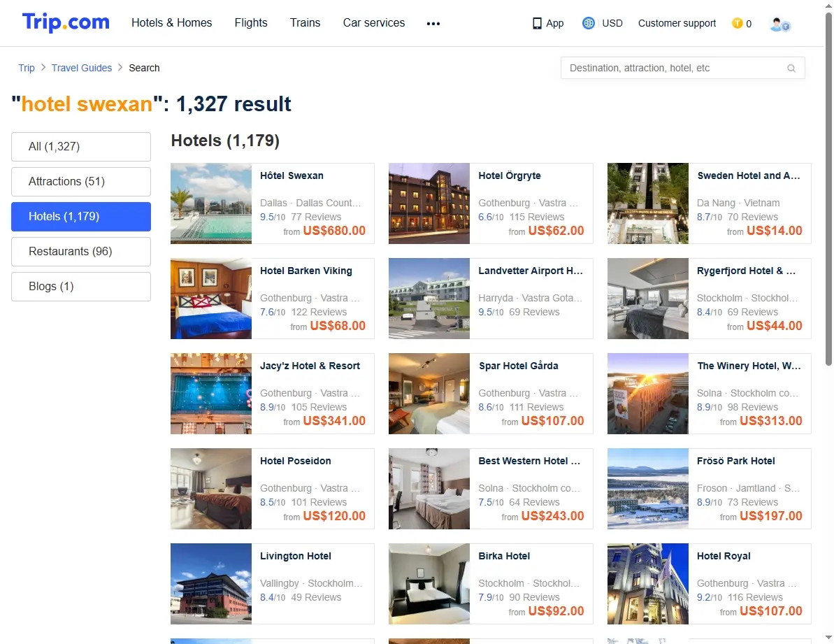Focus the destination search field
Viewport: 834px width, 644px height.
click(x=682, y=68)
